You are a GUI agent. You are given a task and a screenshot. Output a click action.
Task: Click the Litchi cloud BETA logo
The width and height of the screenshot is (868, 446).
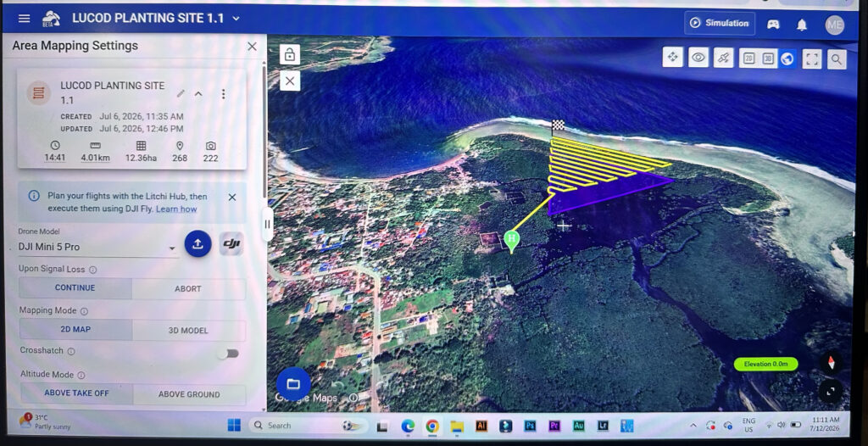coord(51,19)
